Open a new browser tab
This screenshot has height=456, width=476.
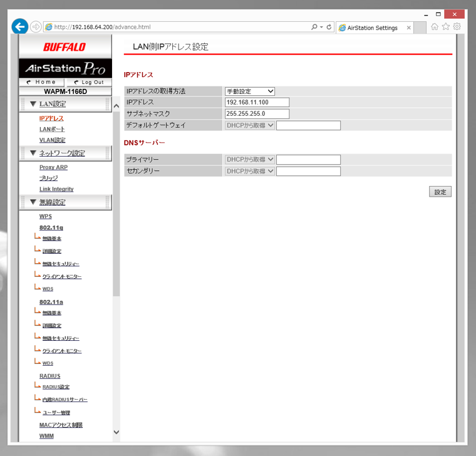pos(420,28)
